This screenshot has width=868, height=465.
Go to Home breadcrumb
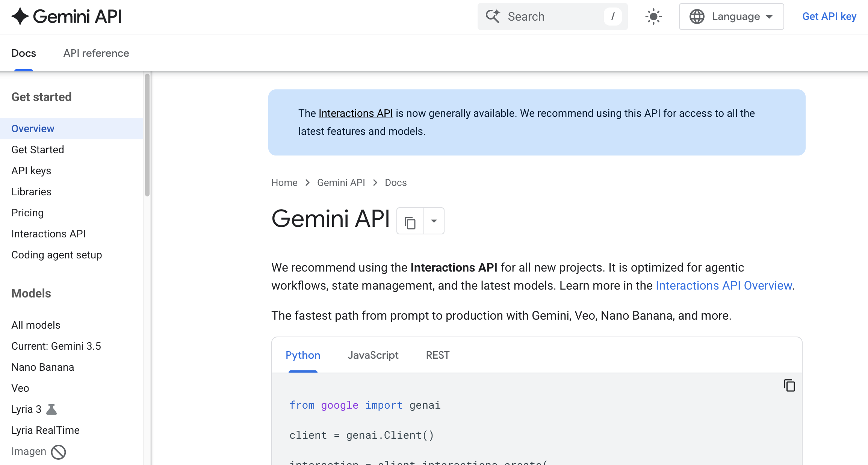[284, 183]
